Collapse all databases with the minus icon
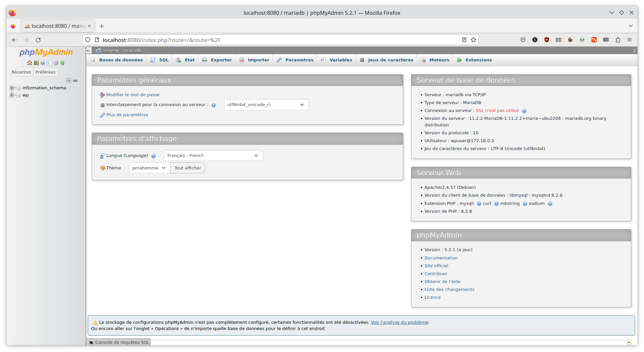Viewport: 644px width, 352px height. tap(69, 80)
